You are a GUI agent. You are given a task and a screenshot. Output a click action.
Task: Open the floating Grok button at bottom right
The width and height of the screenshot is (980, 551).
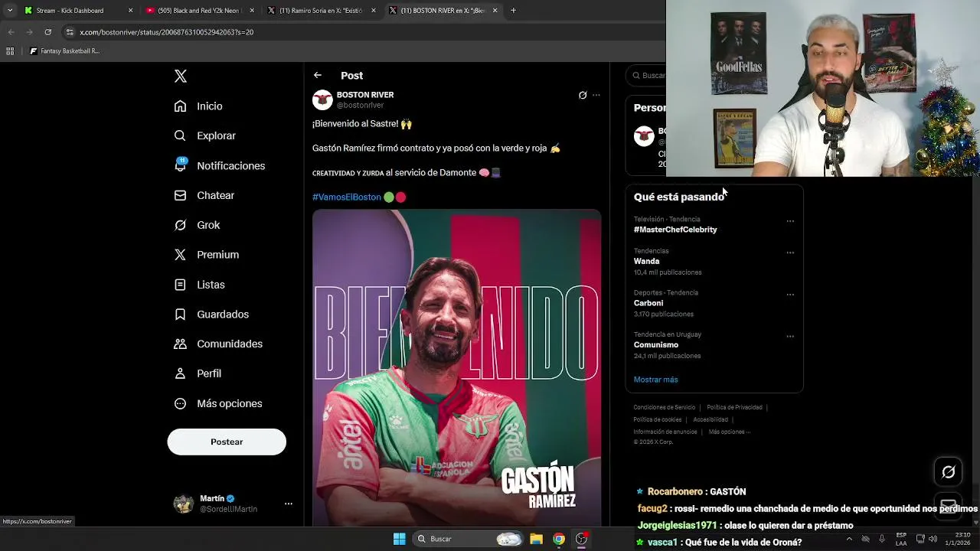(x=948, y=472)
